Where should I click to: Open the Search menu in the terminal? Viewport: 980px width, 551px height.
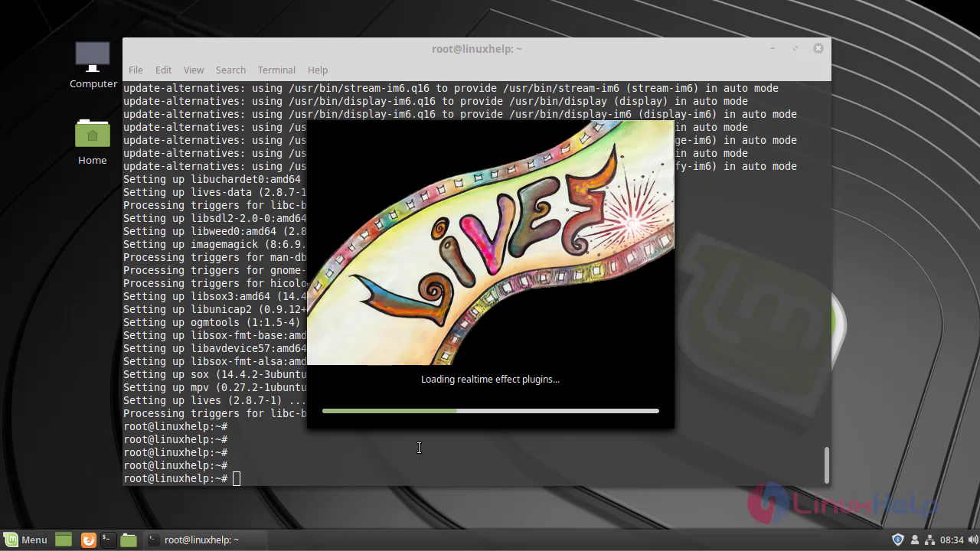[x=230, y=70]
